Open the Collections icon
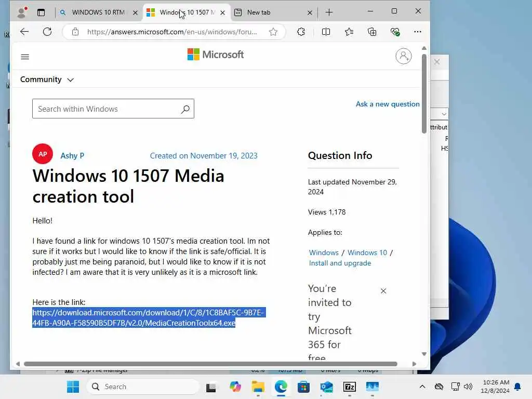Image resolution: width=532 pixels, height=399 pixels. 372,32
